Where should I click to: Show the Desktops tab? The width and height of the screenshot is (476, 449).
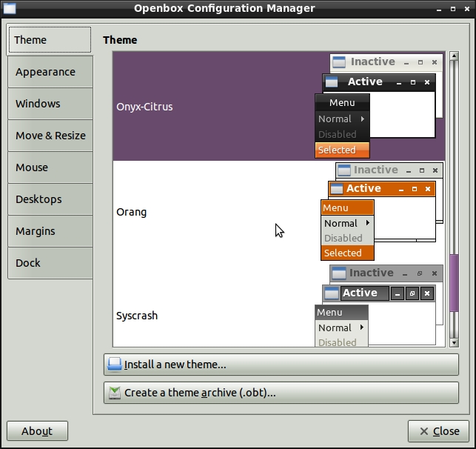click(x=38, y=199)
